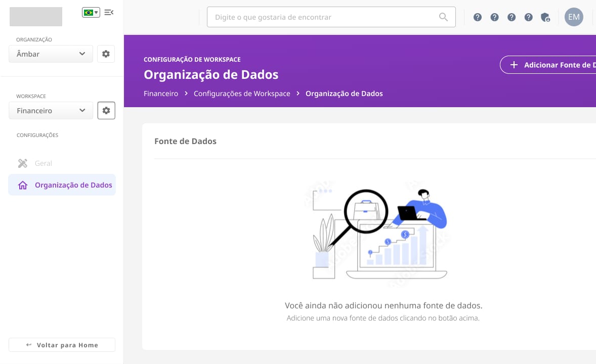
Task: Click Organização de Dados breadcrumb
Action: click(344, 94)
